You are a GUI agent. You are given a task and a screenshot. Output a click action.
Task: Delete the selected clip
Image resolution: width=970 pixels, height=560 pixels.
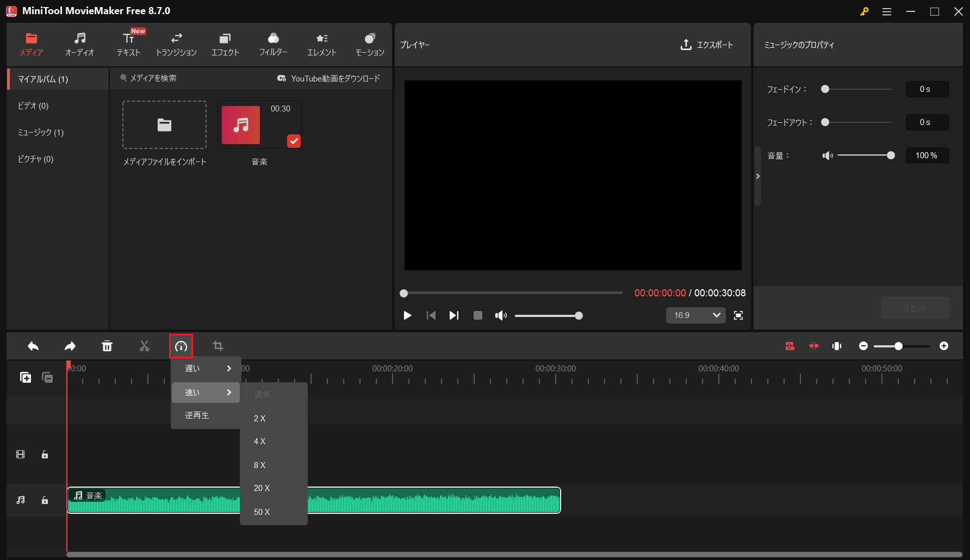coord(107,346)
